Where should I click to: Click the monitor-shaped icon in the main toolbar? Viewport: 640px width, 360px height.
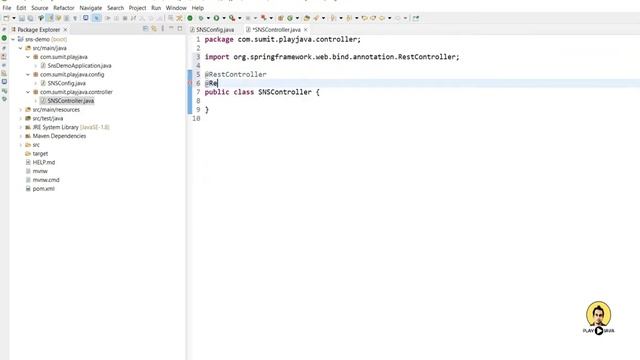(86, 18)
